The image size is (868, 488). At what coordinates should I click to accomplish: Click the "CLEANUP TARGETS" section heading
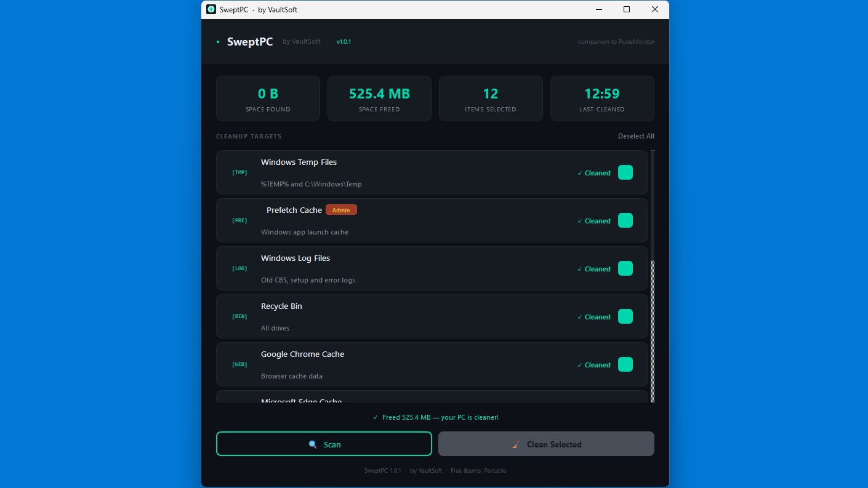[249, 136]
